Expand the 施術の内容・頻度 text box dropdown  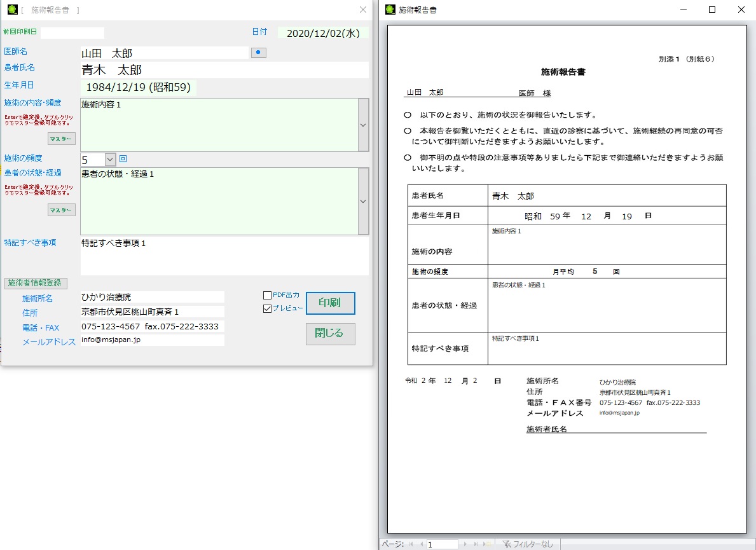(x=364, y=125)
